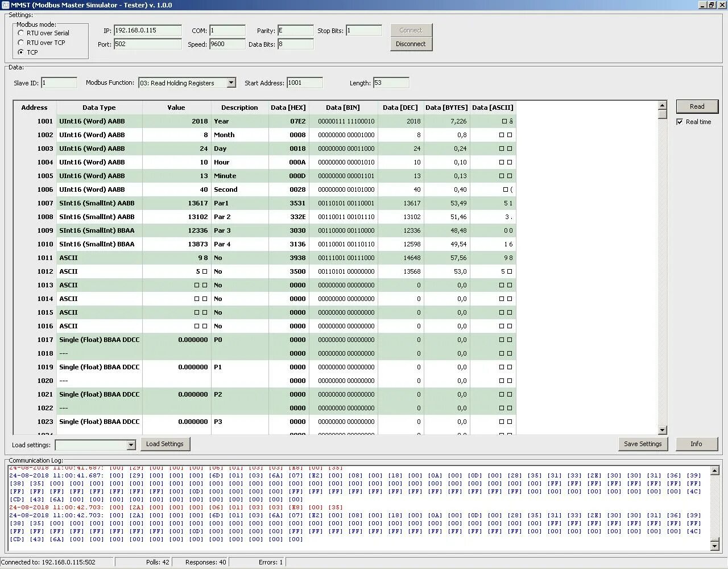This screenshot has width=728, height=569.
Task: Edit the IP address field
Action: click(x=147, y=30)
